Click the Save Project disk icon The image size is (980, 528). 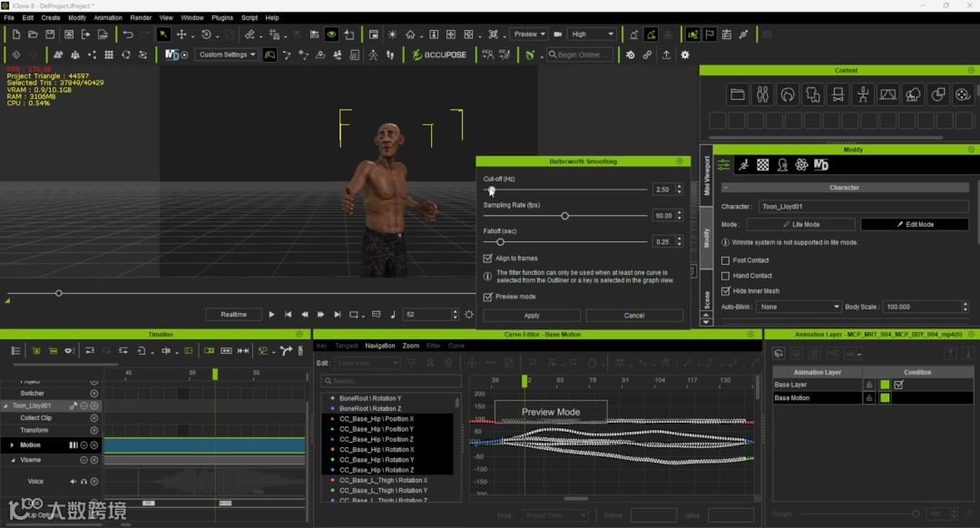point(50,34)
